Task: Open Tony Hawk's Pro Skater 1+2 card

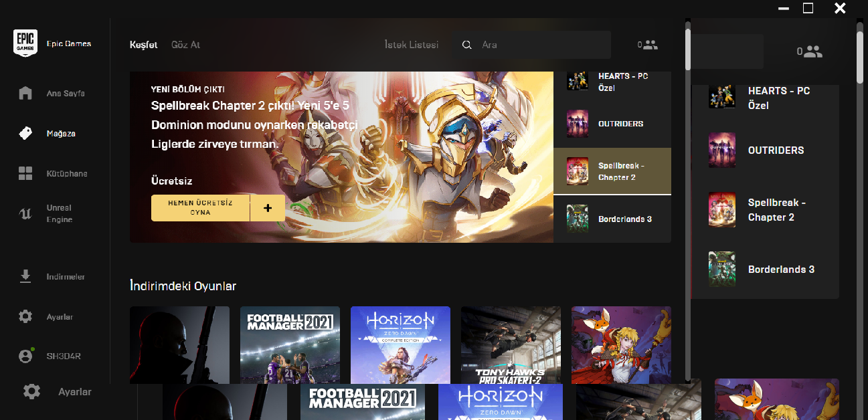Action: coord(511,345)
